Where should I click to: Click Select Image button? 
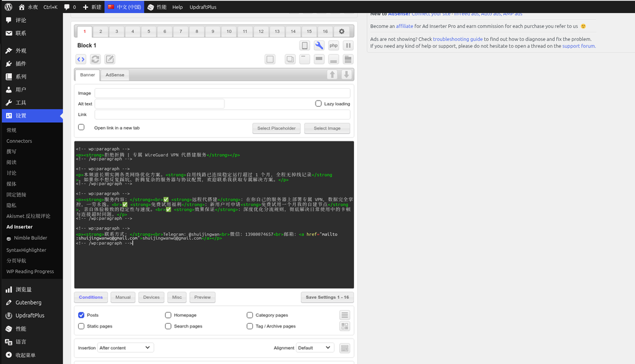[327, 128]
